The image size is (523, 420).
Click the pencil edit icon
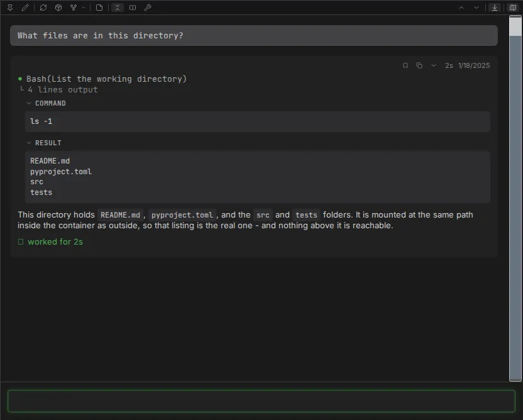coord(25,8)
